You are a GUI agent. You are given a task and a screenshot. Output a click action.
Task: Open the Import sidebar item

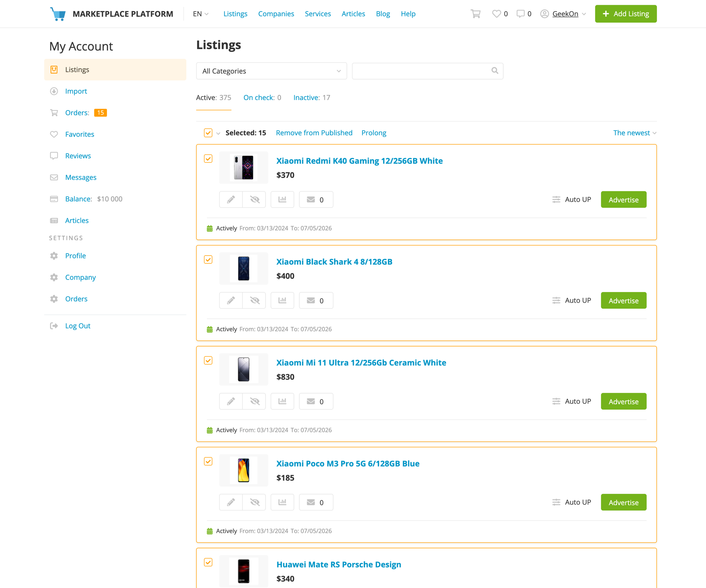pyautogui.click(x=115, y=91)
